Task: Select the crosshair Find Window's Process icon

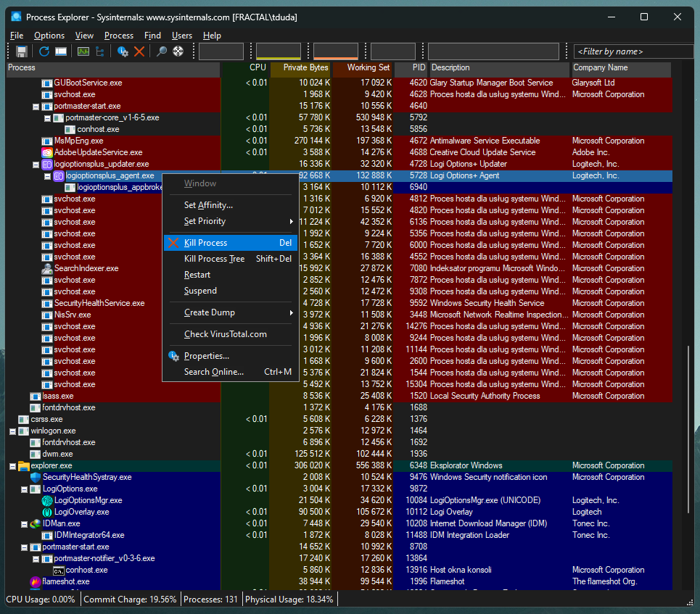Action: [178, 51]
